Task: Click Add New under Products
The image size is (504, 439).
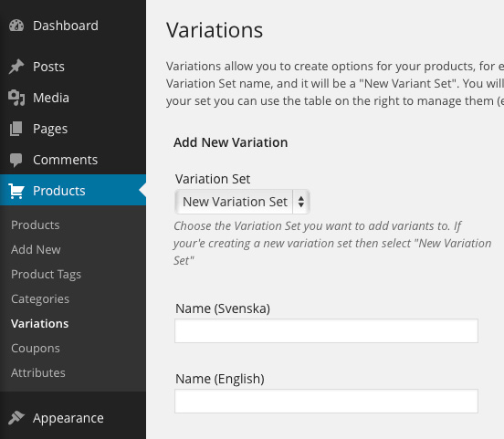Action: 36,250
